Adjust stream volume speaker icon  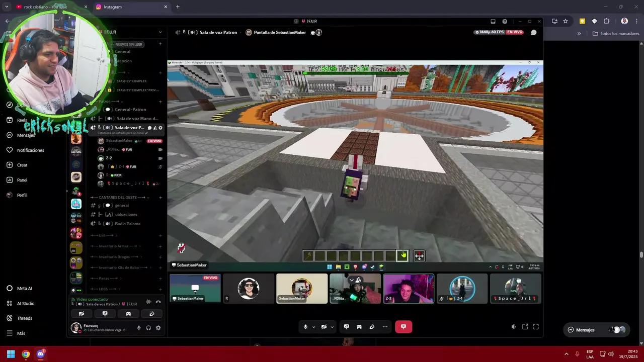[x=514, y=327]
